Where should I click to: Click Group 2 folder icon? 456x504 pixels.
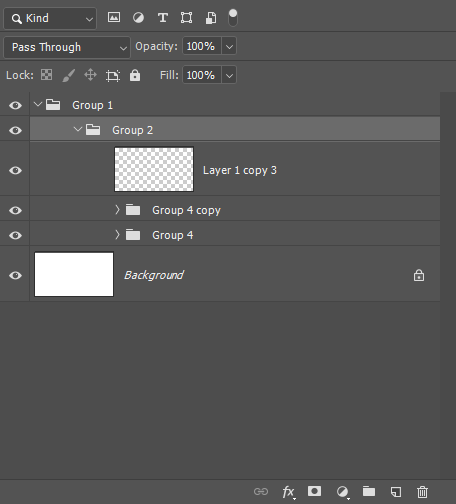(93, 130)
